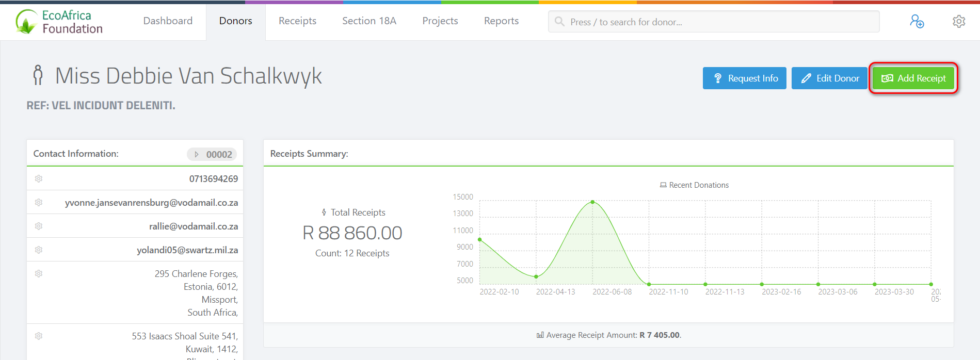This screenshot has height=360, width=980.
Task: Click the add donor user icon
Action: 917,22
